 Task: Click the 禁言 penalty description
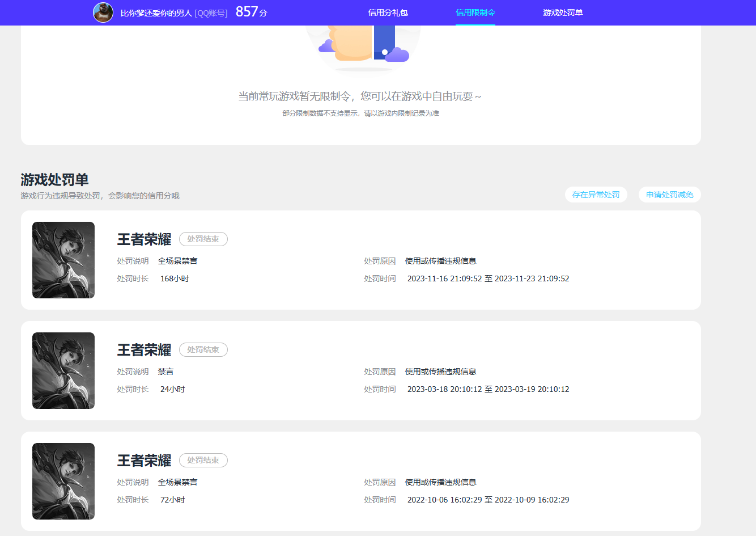coord(165,372)
